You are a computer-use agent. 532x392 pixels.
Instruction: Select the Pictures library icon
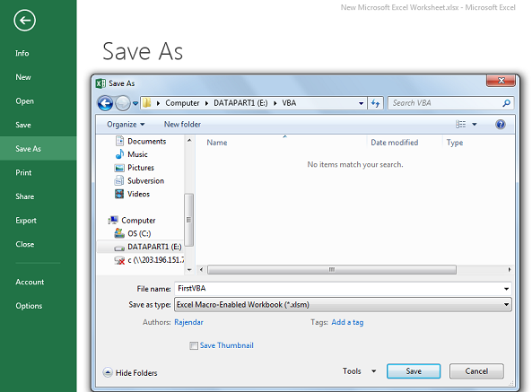[x=119, y=168]
